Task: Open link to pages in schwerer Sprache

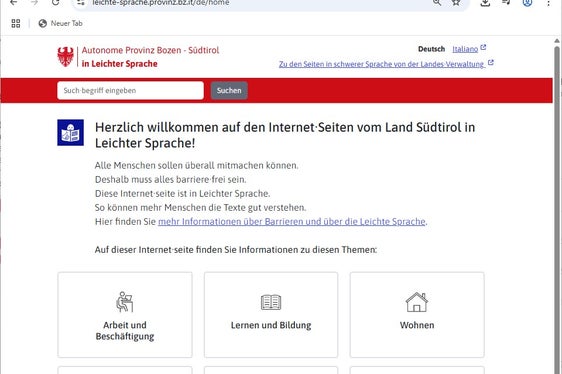Action: pos(381,64)
